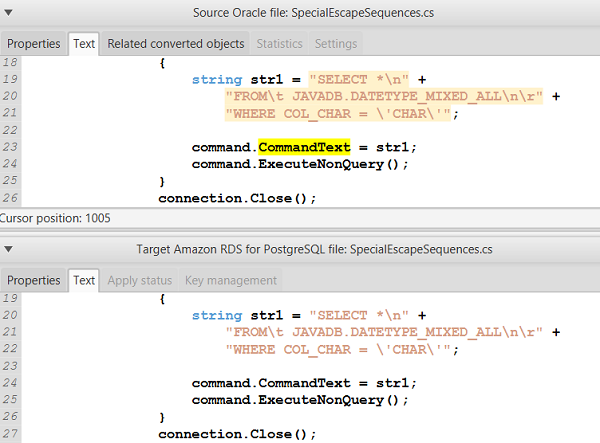This screenshot has width=600, height=443.
Task: Click highlighted CommandText in source code
Action: 304,147
